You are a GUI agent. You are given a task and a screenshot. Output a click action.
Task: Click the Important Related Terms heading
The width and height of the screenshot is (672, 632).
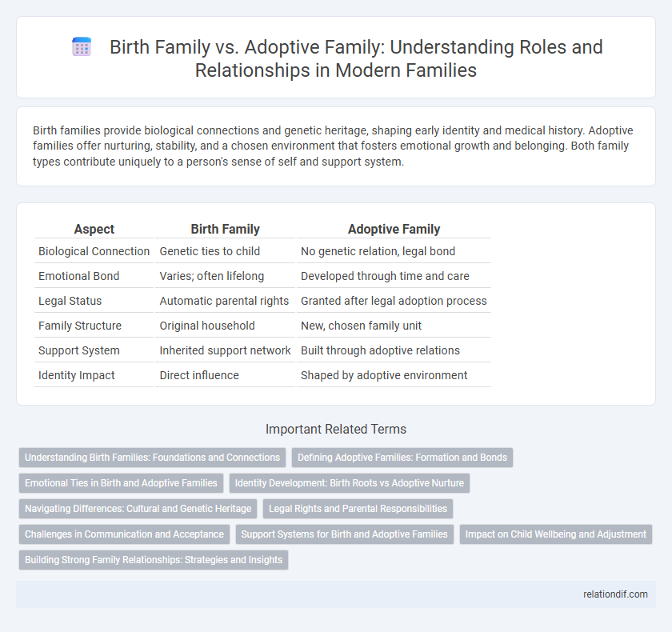click(336, 429)
